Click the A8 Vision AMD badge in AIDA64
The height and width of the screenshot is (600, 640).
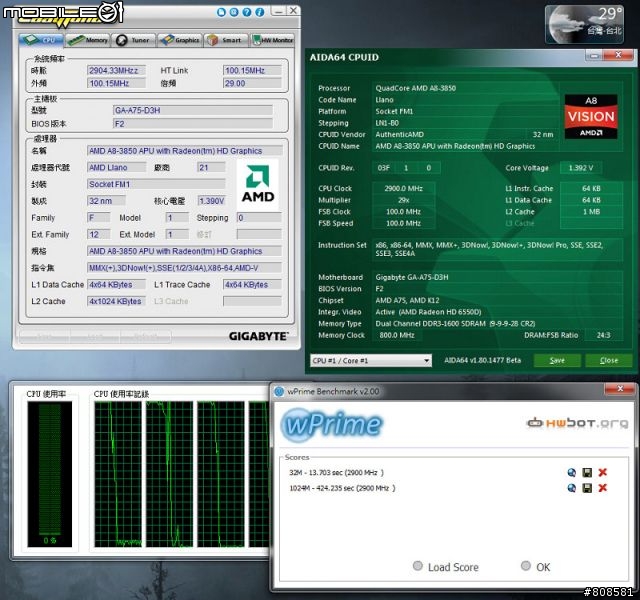click(591, 117)
